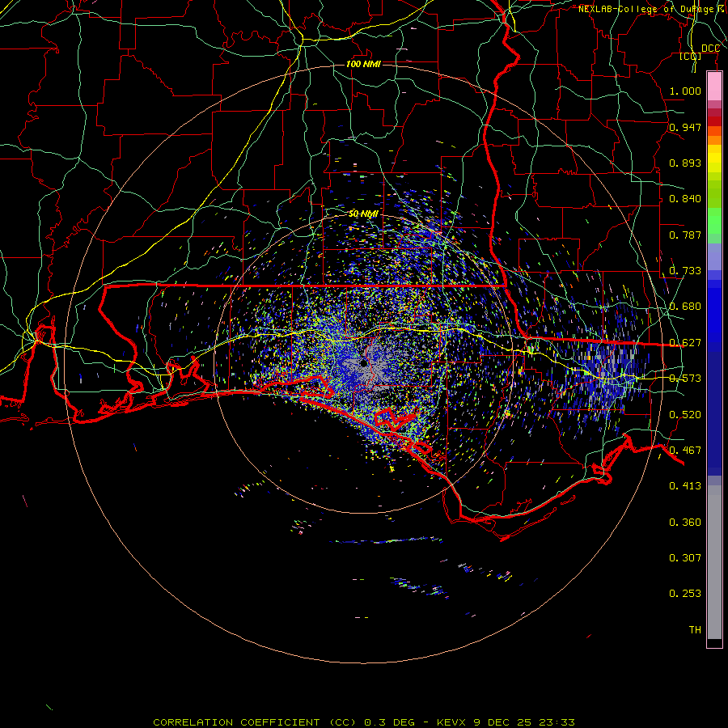Click the NEXLAB-College of DuPage label

point(653,9)
